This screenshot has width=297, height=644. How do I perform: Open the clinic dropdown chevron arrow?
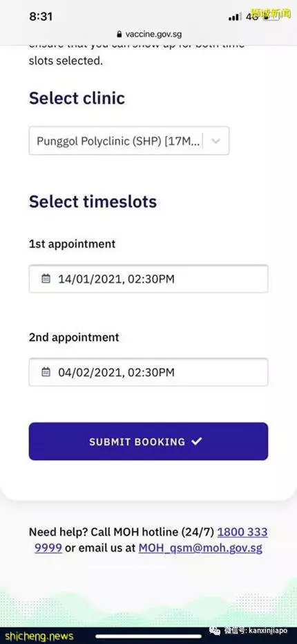(215, 141)
